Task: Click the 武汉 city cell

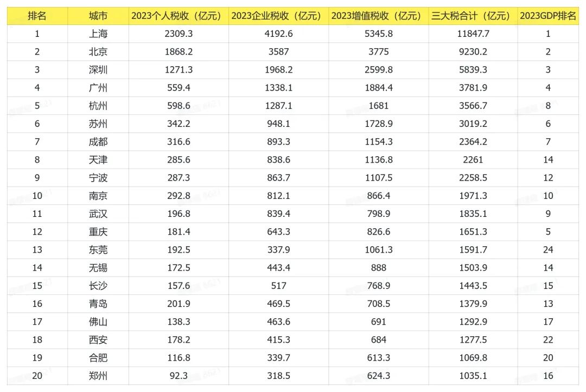Action: pyautogui.click(x=98, y=214)
